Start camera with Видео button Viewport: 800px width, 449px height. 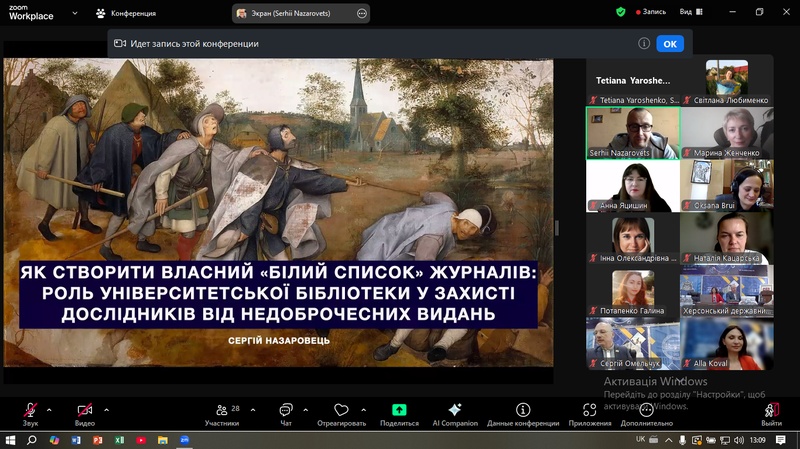85,414
